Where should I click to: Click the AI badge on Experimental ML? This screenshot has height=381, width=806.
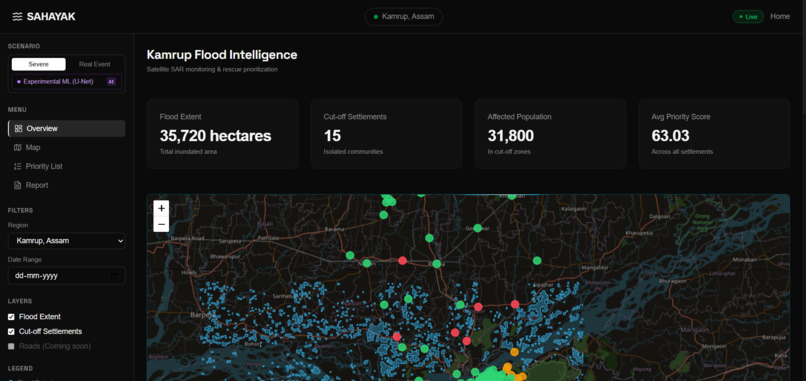(x=111, y=82)
